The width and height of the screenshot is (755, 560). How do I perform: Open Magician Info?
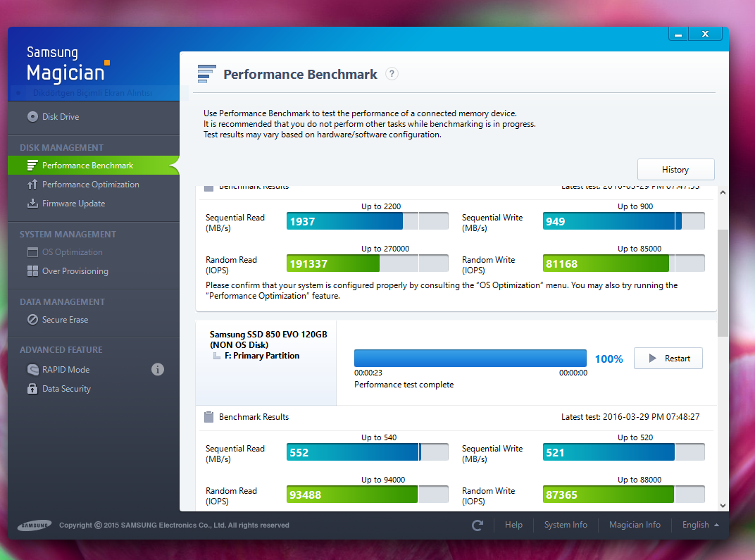tap(635, 525)
